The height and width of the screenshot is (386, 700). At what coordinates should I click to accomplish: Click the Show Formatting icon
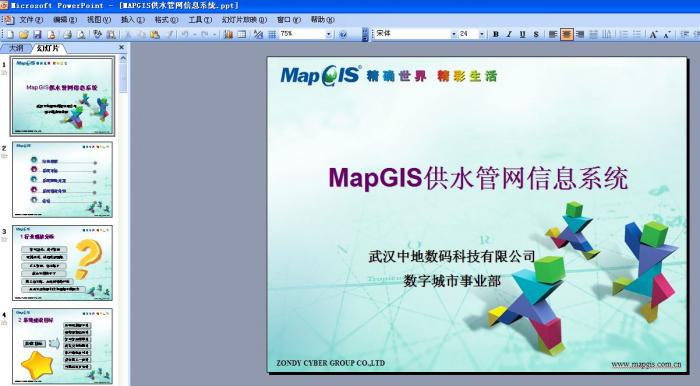258,34
